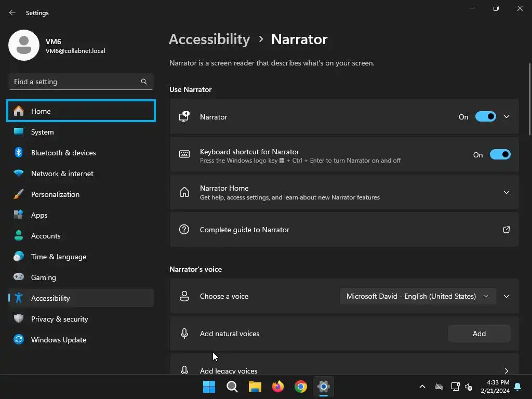This screenshot has height=399, width=532.
Task: Turn off the Narrator toggle
Action: pyautogui.click(x=486, y=117)
